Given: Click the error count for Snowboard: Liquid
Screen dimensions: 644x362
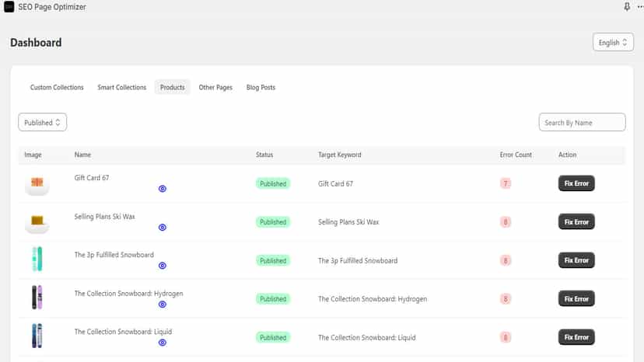Looking at the screenshot, I should 506,337.
